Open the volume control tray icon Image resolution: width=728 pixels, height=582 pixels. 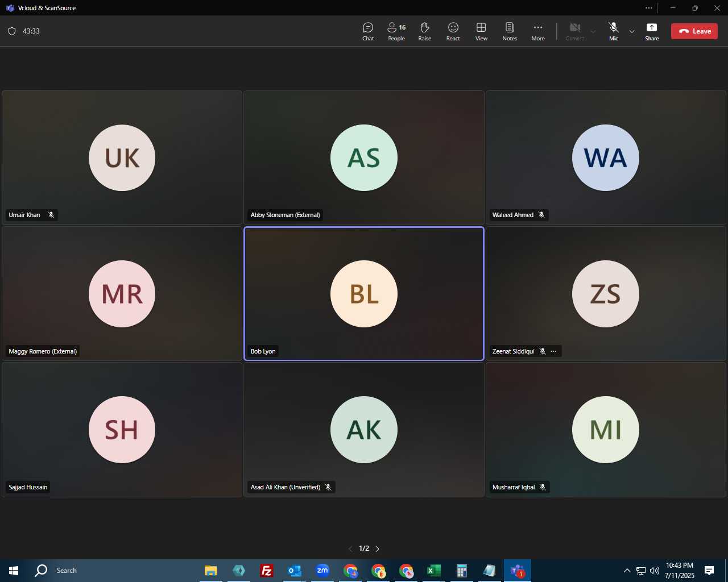point(655,571)
